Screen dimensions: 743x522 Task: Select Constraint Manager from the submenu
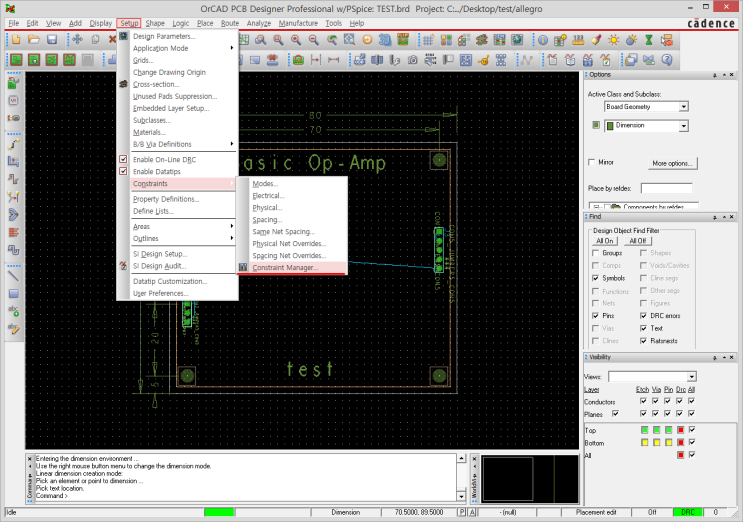(285, 268)
